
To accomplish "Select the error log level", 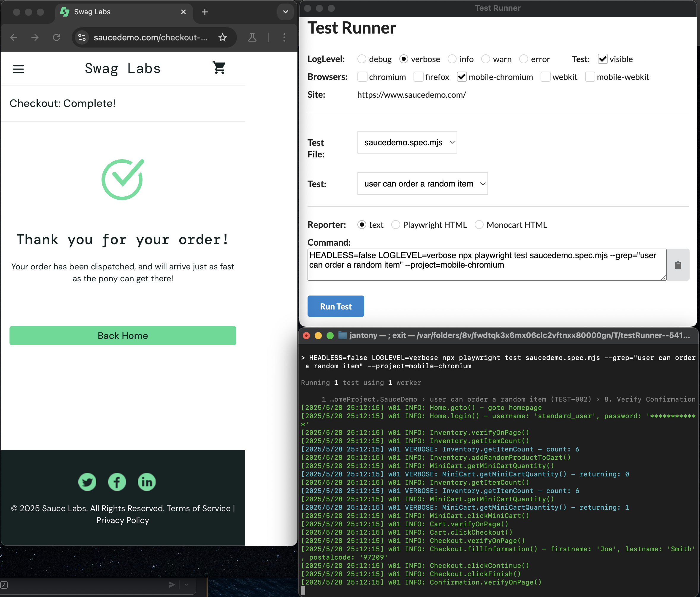I will click(524, 59).
